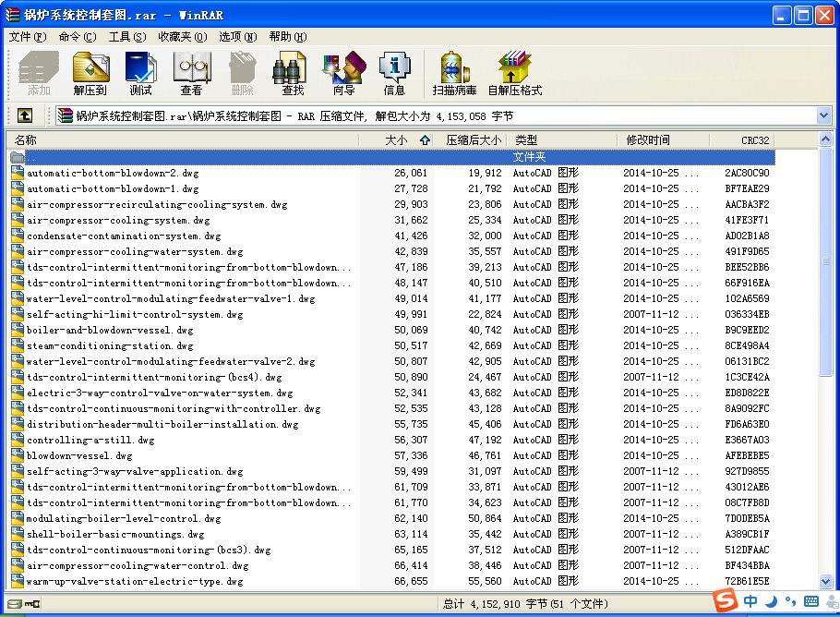Click the drive icon in status bar
Image resolution: width=840 pixels, height=617 pixels.
pos(15,604)
